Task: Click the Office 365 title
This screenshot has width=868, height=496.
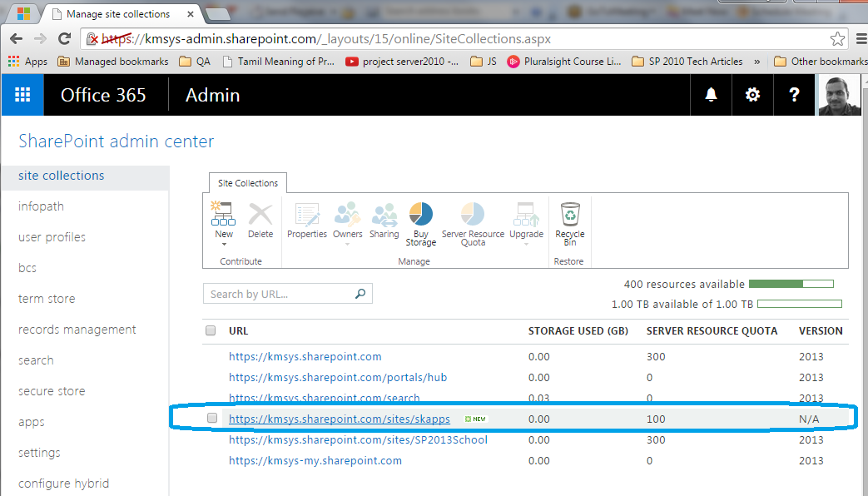Action: coord(103,95)
